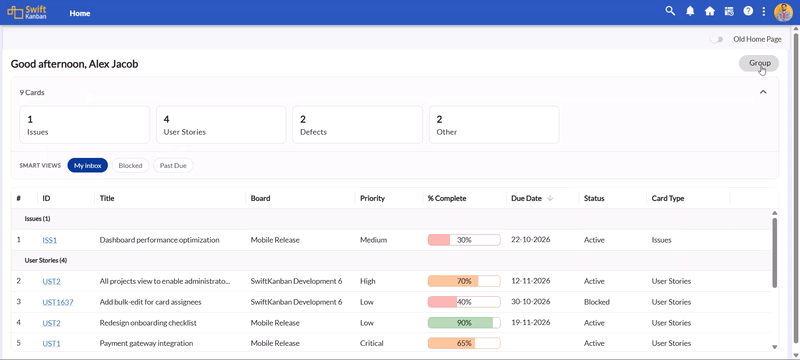Click 'Add bulk-edit for card assignees' title

pos(151,302)
